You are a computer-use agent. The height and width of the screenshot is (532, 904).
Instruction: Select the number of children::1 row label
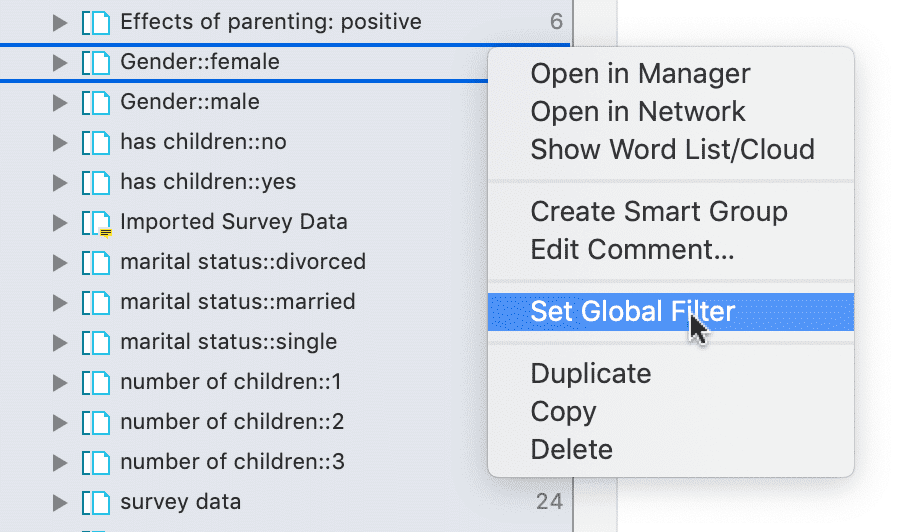(x=231, y=382)
